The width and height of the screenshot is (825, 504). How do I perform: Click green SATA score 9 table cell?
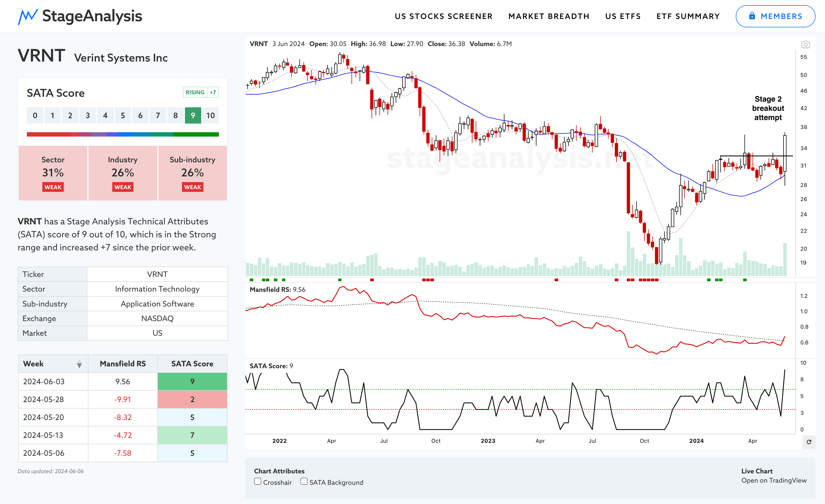(192, 382)
